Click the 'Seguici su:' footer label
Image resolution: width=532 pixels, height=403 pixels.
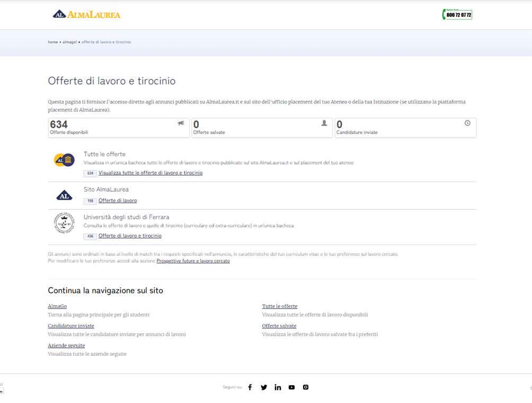(x=233, y=387)
